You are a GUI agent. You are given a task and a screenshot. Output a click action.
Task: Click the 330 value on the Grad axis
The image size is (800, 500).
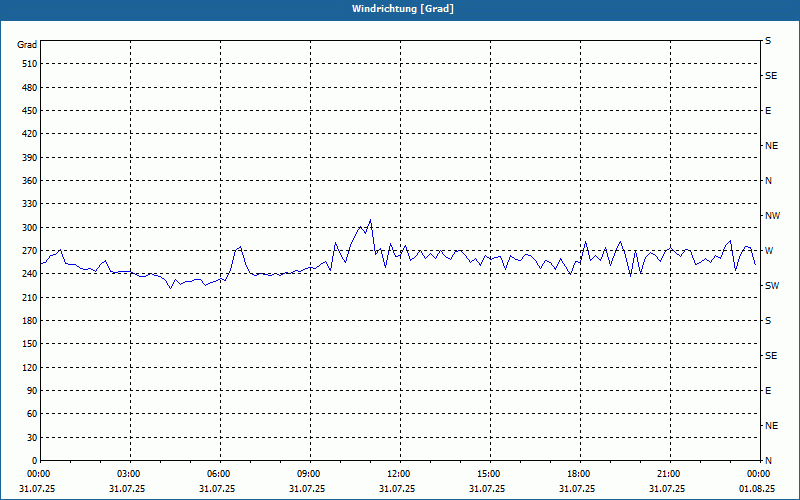click(x=30, y=204)
